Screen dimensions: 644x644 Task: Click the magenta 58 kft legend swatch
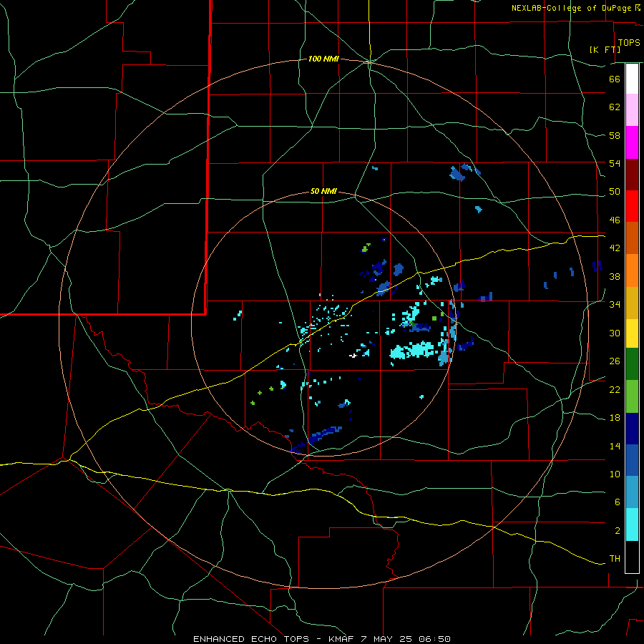tap(632, 142)
